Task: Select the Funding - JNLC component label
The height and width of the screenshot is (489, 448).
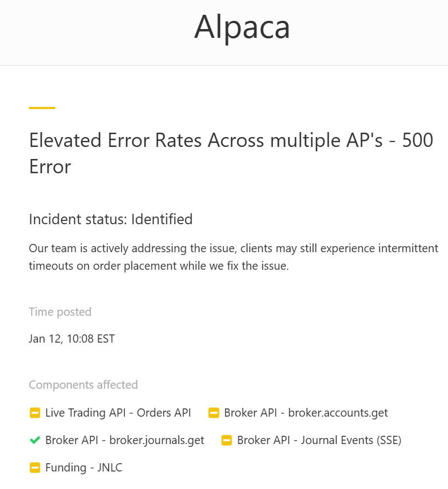Action: [84, 468]
